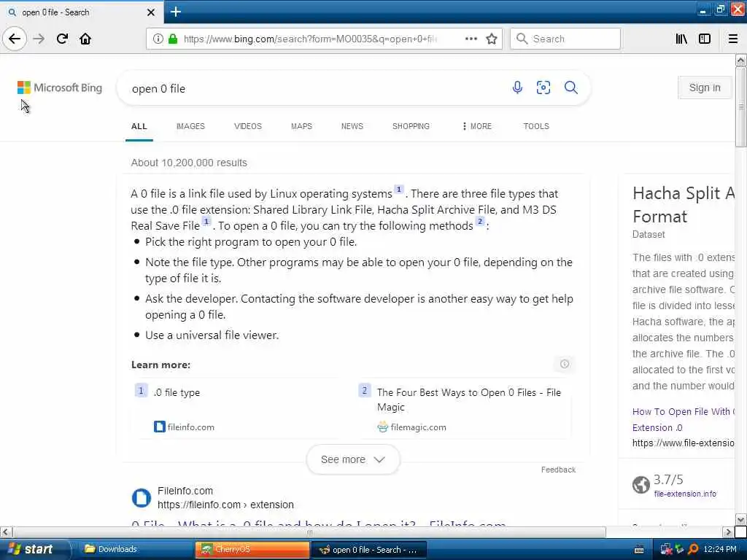Click the filemagic.com source label
This screenshot has height=560, width=747.
coord(418,427)
